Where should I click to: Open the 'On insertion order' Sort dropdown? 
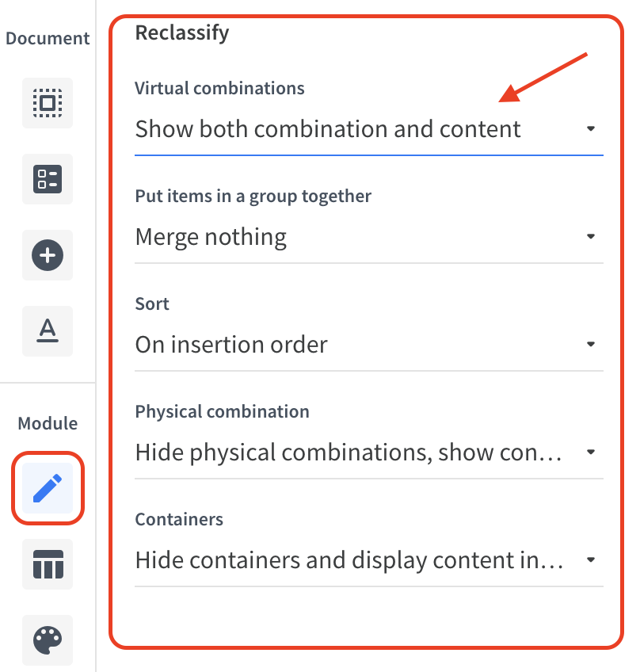[x=369, y=345]
